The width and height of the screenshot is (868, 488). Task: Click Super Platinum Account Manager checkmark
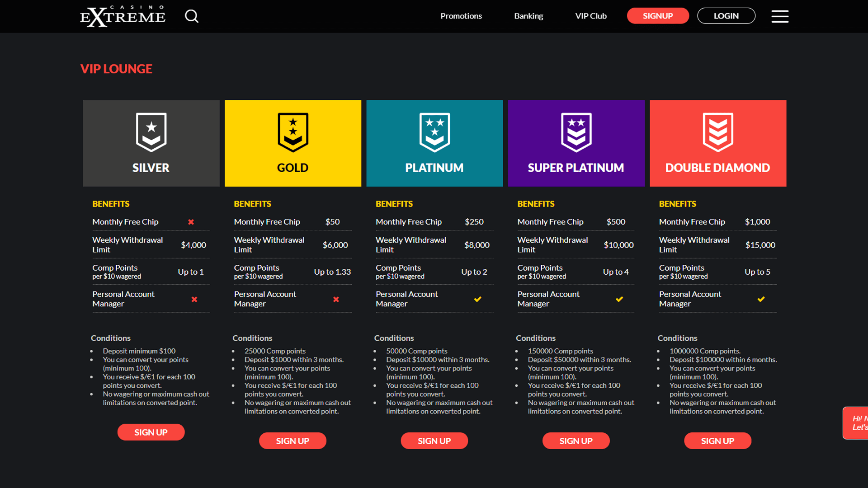[619, 299]
